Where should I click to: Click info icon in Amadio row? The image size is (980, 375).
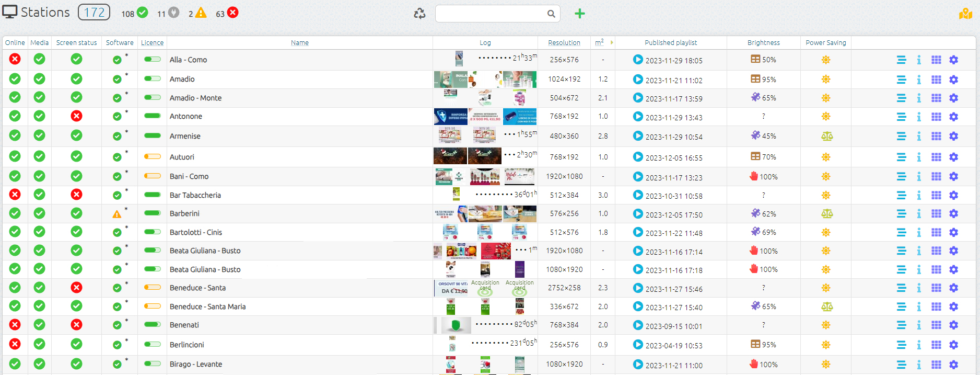tap(919, 79)
